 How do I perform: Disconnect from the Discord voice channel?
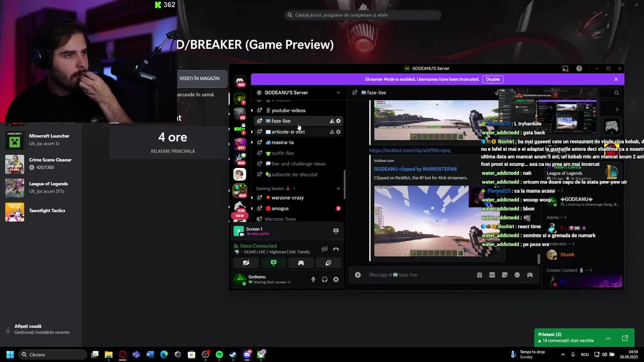click(336, 249)
